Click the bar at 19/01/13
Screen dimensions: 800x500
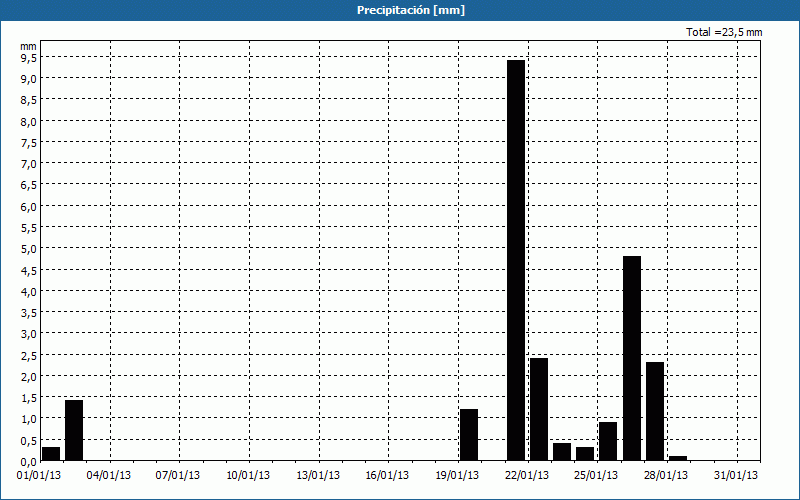469,435
